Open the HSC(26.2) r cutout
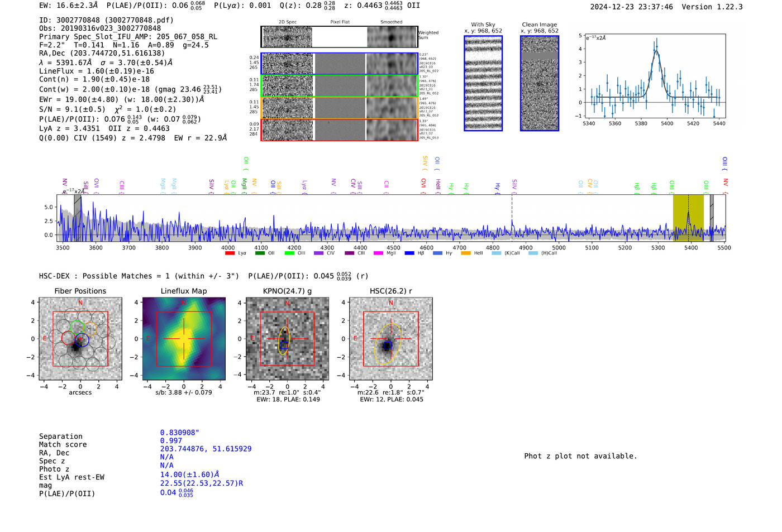 (x=390, y=339)
